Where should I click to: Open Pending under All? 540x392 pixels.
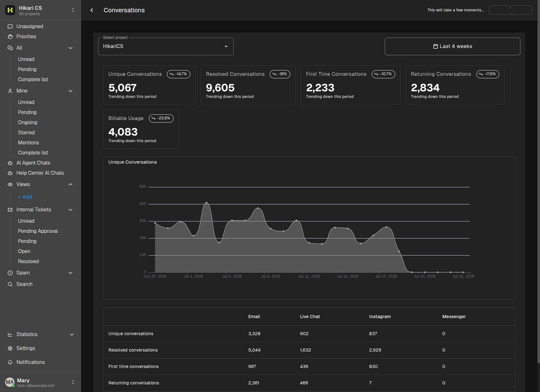[27, 69]
